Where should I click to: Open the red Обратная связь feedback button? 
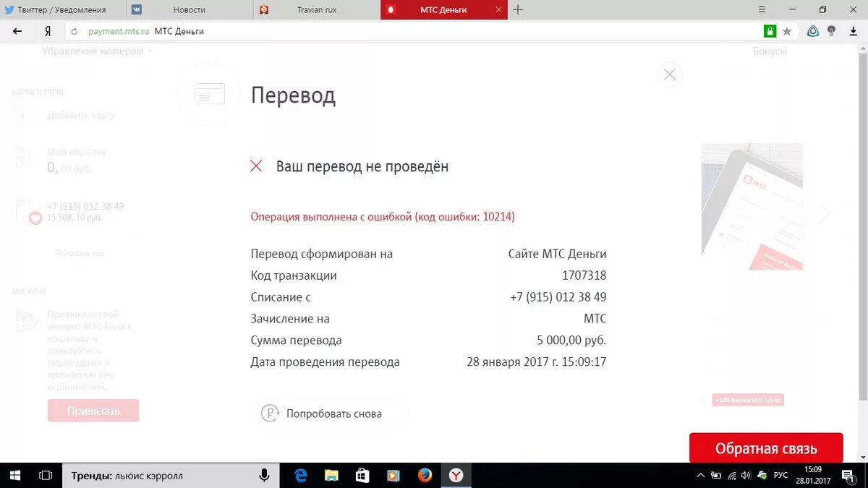pyautogui.click(x=766, y=448)
